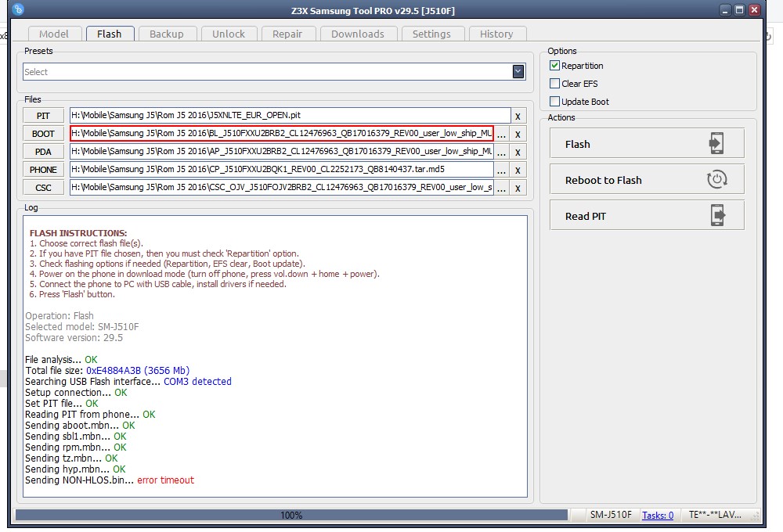The image size is (783, 532).
Task: Open the Tasks: 0 link
Action: coord(658,515)
